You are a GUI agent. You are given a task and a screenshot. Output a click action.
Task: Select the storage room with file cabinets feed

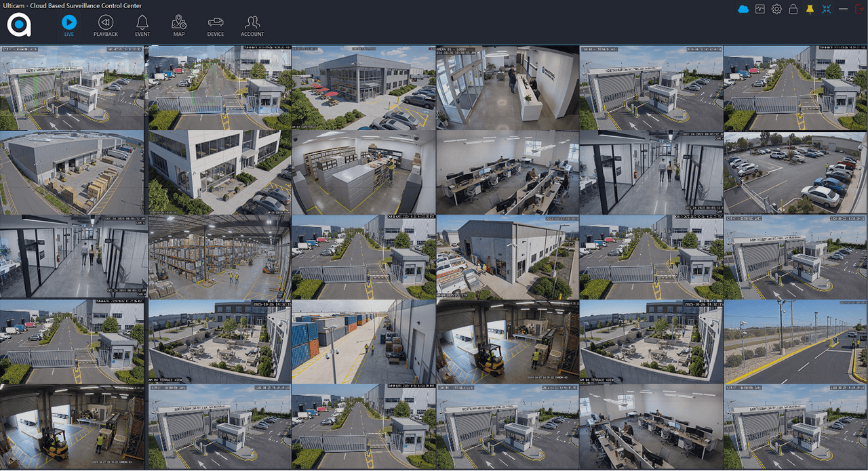pyautogui.click(x=363, y=172)
